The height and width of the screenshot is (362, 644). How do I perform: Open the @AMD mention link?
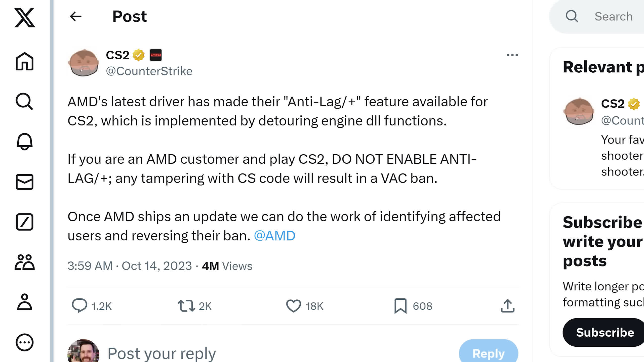[x=274, y=236]
